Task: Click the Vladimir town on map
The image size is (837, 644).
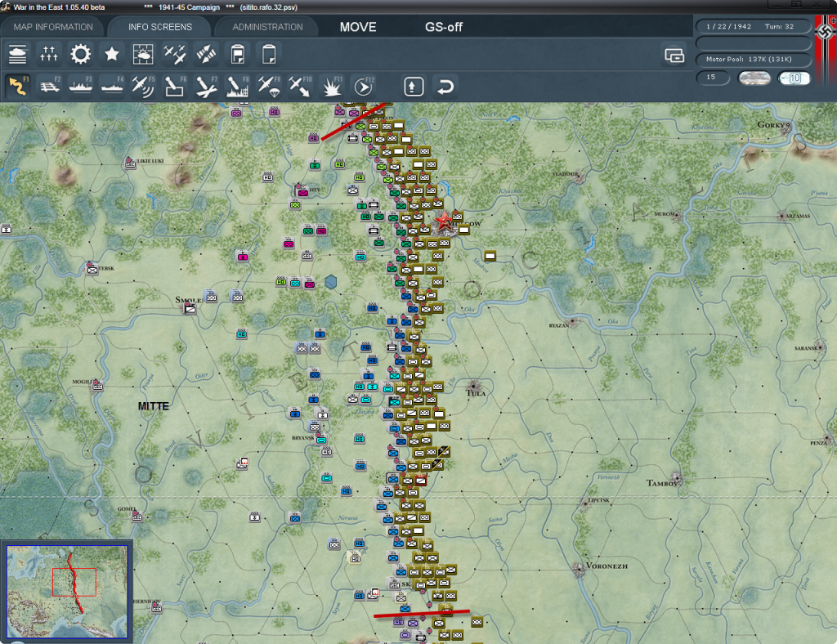Action: point(580,177)
